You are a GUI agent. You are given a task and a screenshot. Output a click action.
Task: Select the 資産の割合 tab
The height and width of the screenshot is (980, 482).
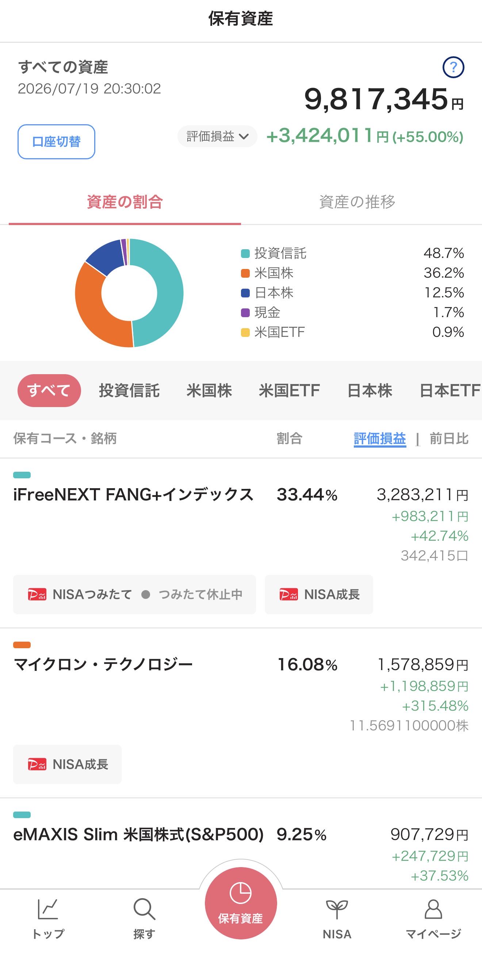[125, 202]
